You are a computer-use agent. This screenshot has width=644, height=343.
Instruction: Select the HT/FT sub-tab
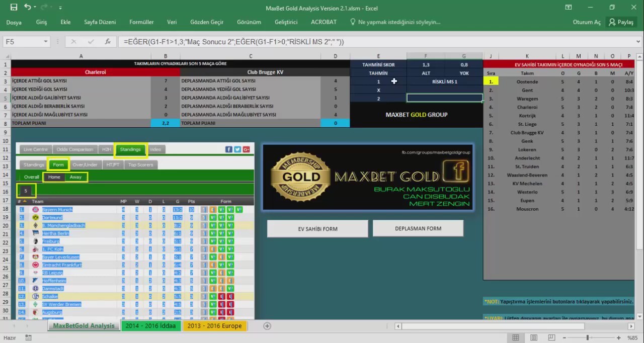point(113,164)
